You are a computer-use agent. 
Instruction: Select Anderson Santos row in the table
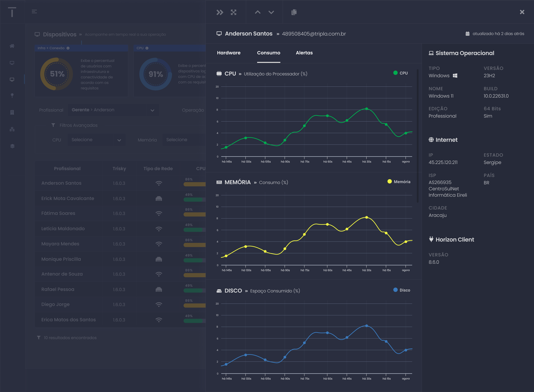pos(61,183)
